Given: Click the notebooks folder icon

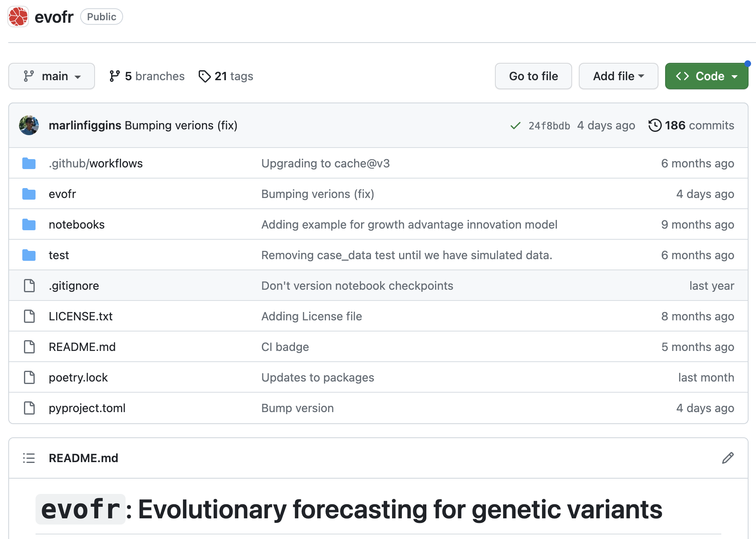Looking at the screenshot, I should click(29, 224).
